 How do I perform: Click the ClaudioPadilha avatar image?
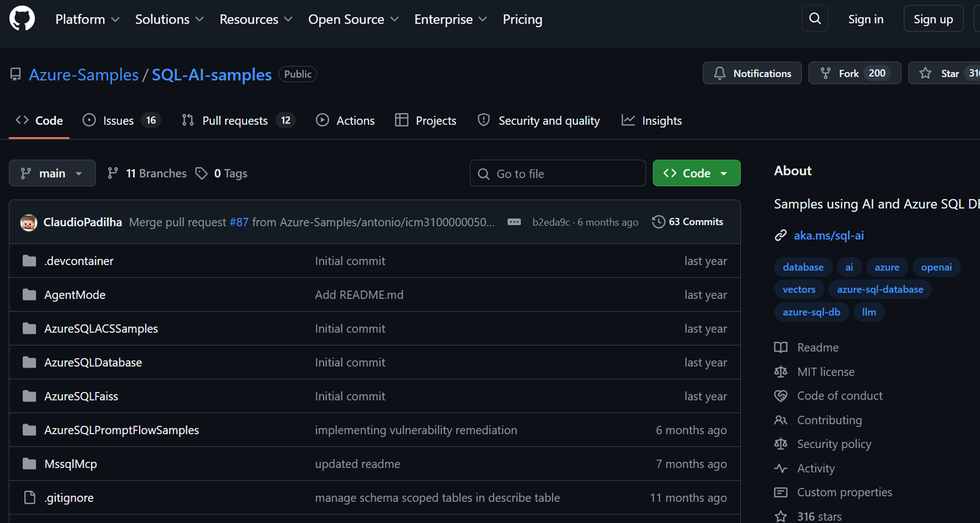(x=29, y=222)
